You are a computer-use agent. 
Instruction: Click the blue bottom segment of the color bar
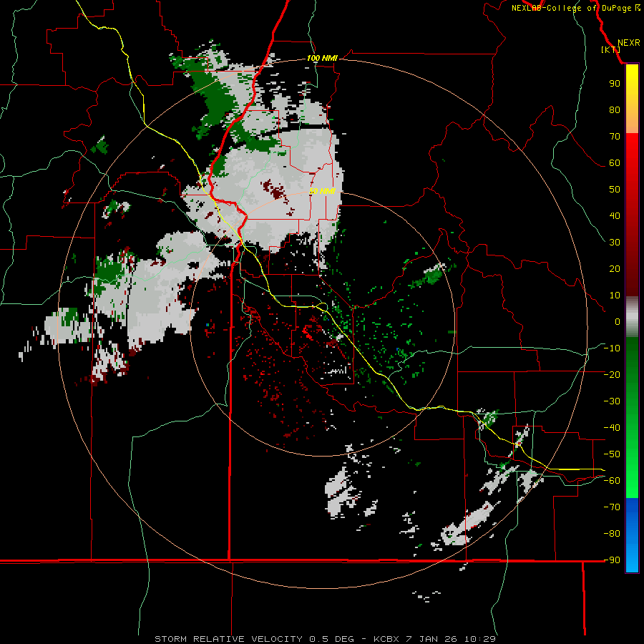632,535
